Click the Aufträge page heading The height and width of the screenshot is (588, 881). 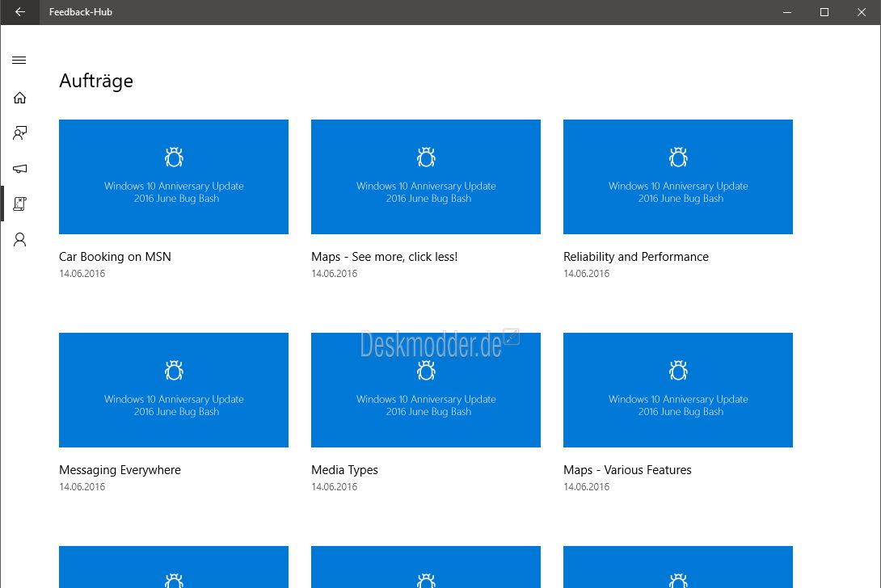click(96, 81)
